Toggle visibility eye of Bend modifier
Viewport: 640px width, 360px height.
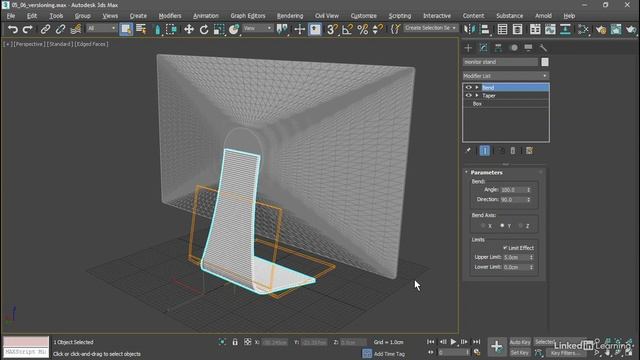click(x=468, y=87)
